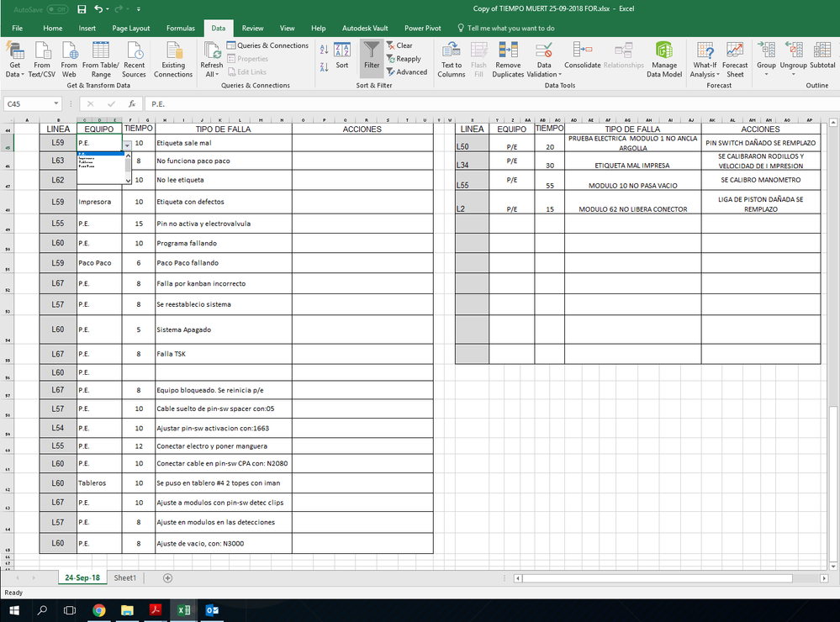Click the Forecast Sheet icon
The width and height of the screenshot is (840, 622).
click(734, 50)
